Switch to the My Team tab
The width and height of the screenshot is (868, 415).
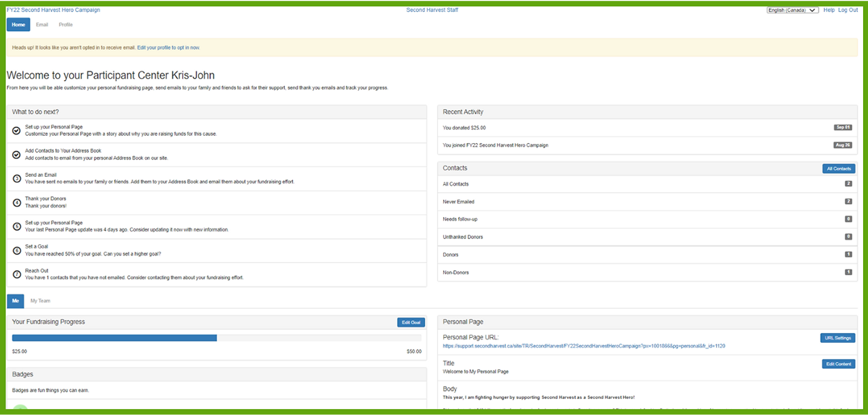(40, 301)
